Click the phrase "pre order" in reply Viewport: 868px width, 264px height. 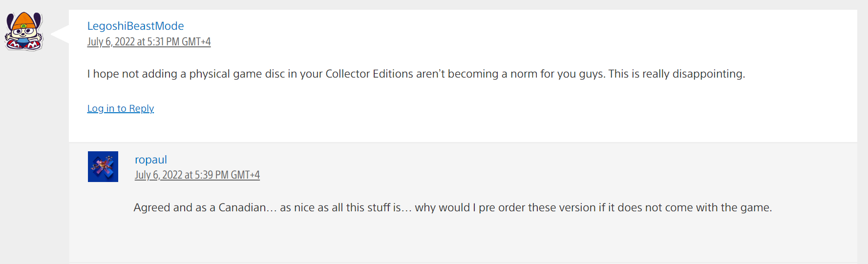[x=502, y=207]
